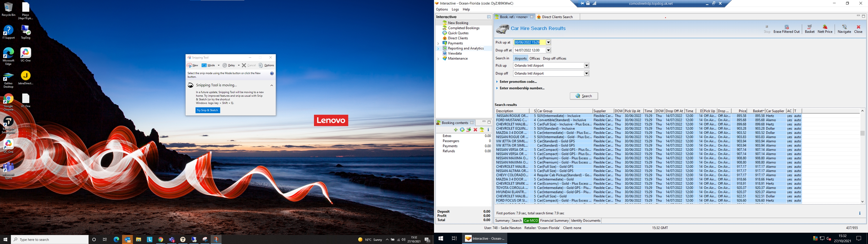Select the Airports search-in option

pyautogui.click(x=520, y=58)
